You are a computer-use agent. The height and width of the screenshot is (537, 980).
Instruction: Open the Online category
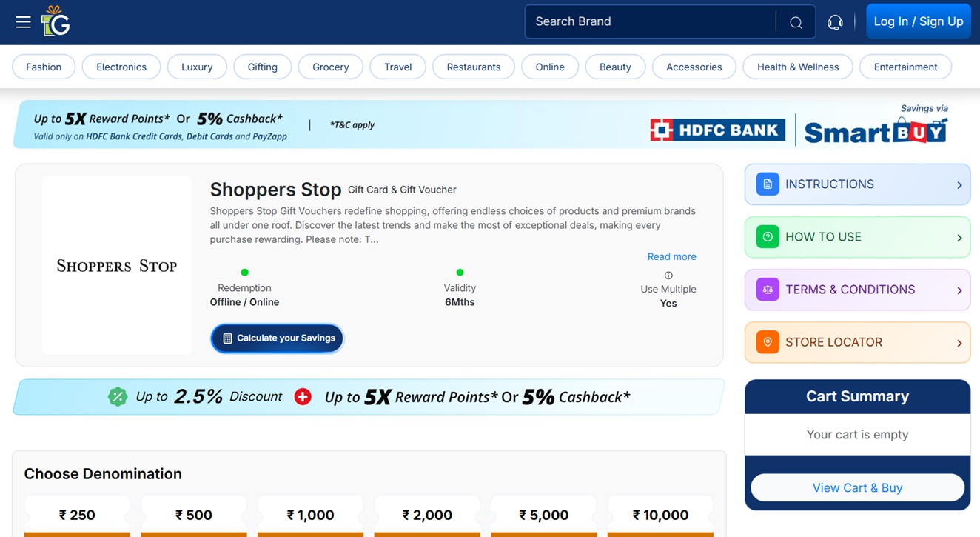point(550,67)
